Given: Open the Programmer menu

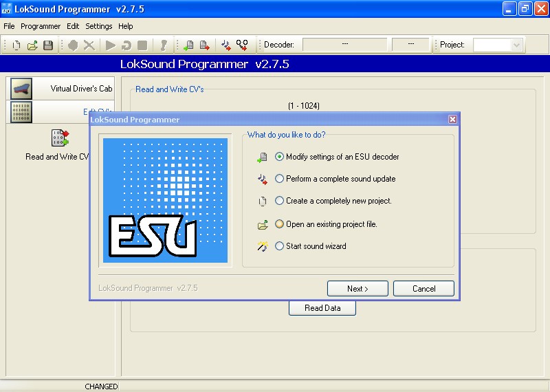Looking at the screenshot, I should (41, 26).
